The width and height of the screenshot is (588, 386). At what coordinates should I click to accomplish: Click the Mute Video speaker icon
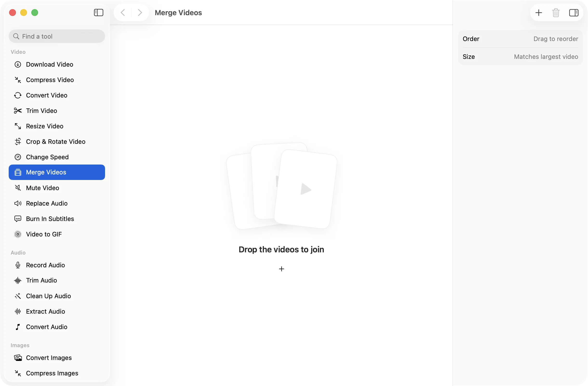[18, 188]
